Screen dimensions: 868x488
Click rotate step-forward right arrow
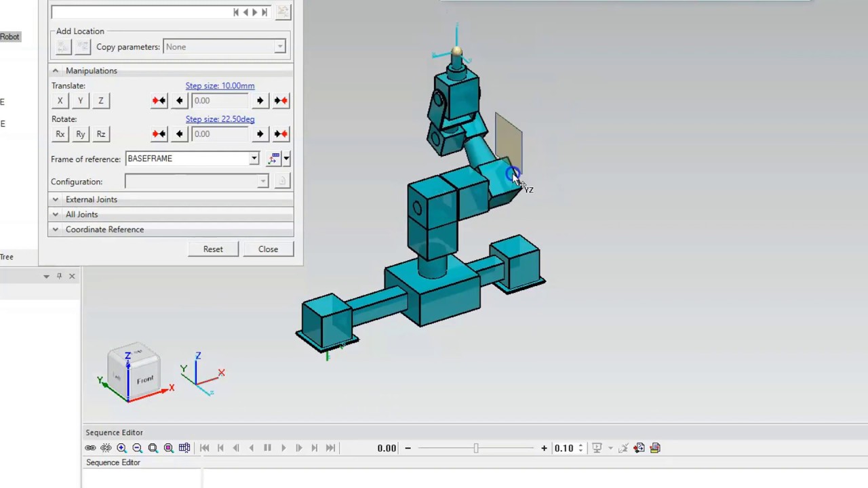pos(260,134)
